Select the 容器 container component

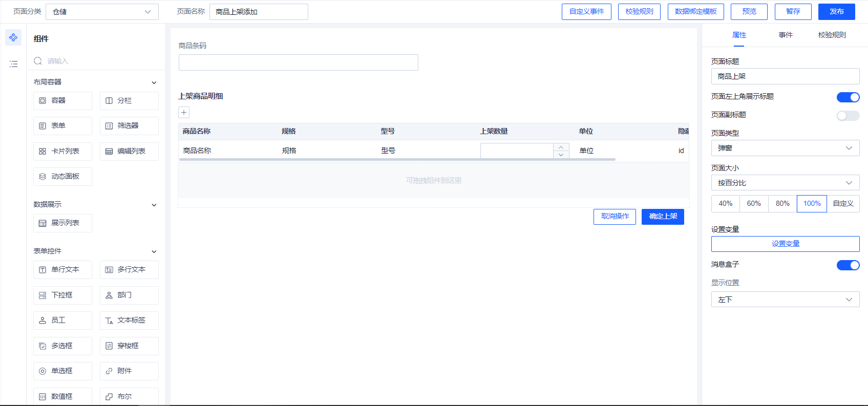click(62, 101)
